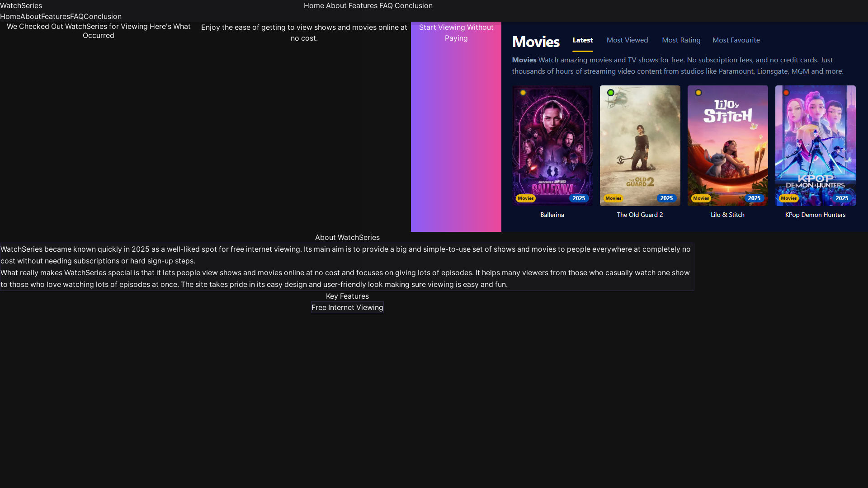Image resolution: width=868 pixels, height=488 pixels.
Task: Switch to the Most Rating tab
Action: 681,40
